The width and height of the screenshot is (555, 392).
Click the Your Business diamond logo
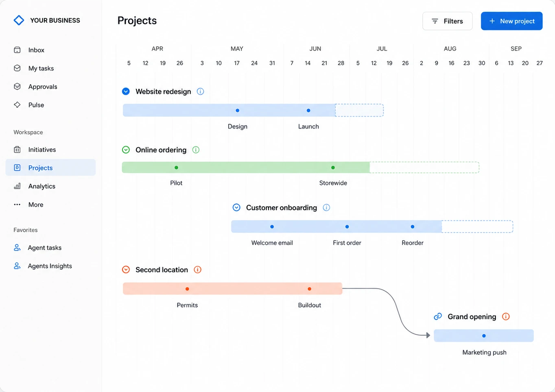[19, 20]
